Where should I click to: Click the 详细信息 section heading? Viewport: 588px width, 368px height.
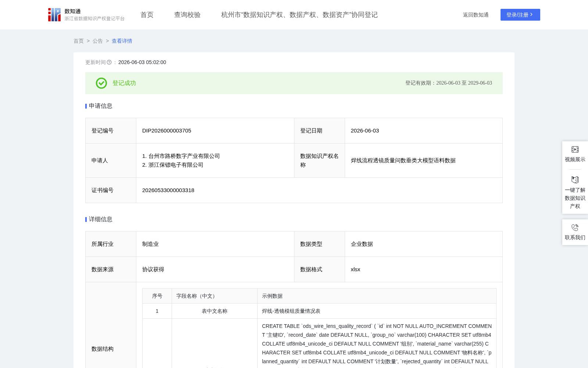pos(101,219)
